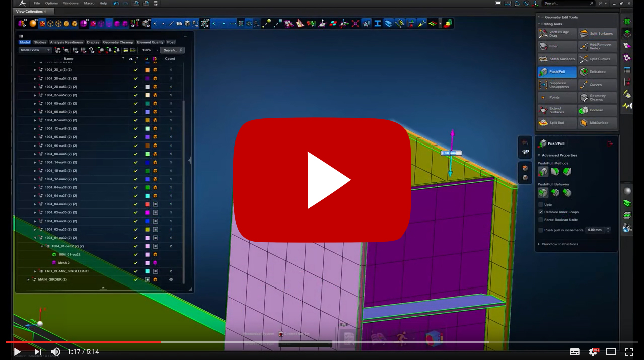The width and height of the screenshot is (644, 360).
Task: Open the Split Curves tool
Action: 597,59
